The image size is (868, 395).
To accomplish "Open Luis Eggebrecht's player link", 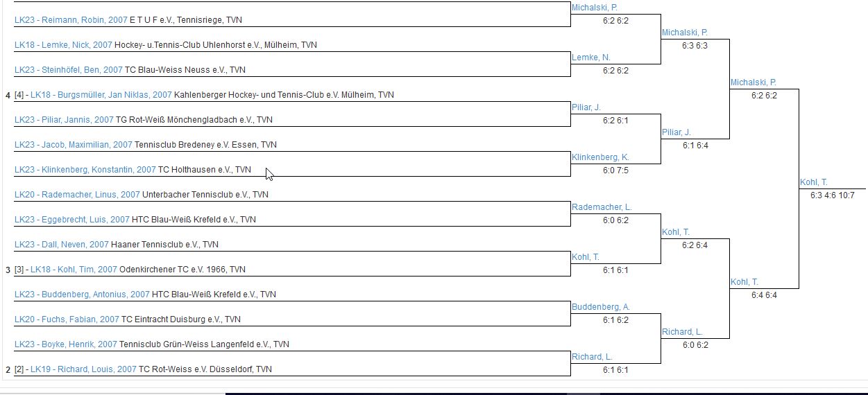I will (x=71, y=220).
